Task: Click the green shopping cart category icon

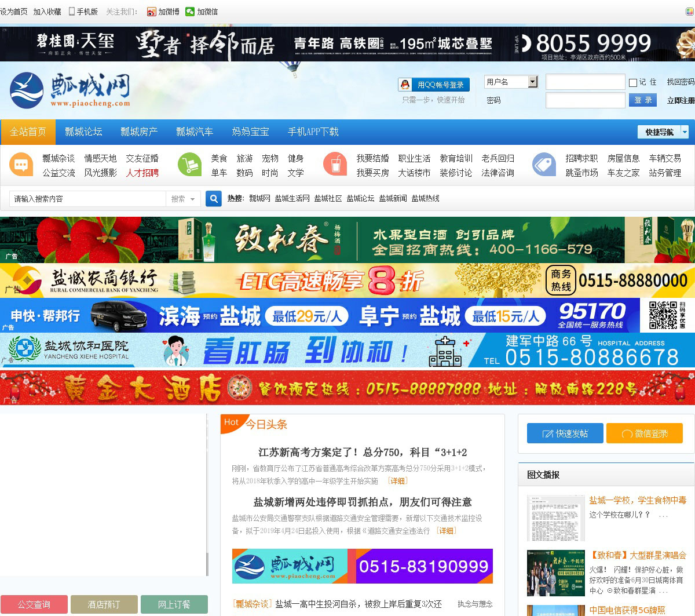Action: point(189,165)
